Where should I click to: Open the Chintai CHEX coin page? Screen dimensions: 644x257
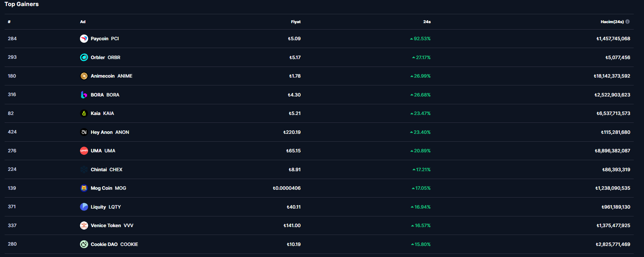(x=106, y=169)
